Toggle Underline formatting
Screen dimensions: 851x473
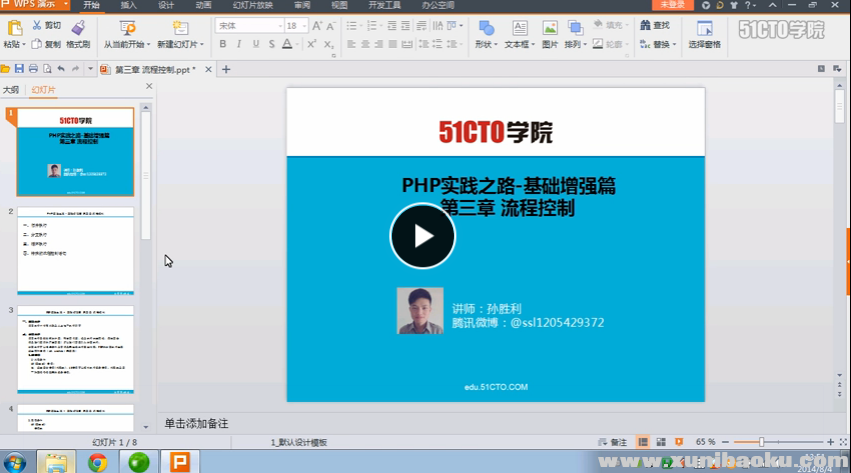click(256, 44)
